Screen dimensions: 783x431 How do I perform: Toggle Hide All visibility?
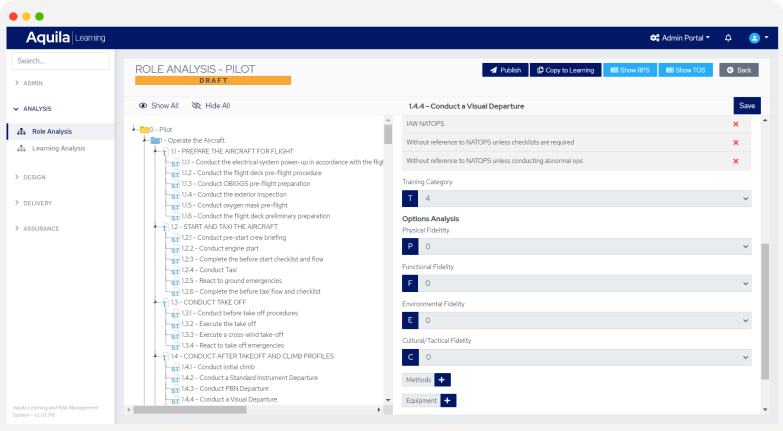coord(211,105)
